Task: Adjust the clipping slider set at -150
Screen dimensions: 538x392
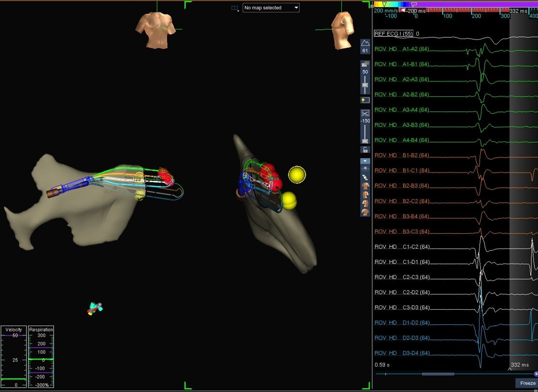Action: (x=365, y=141)
